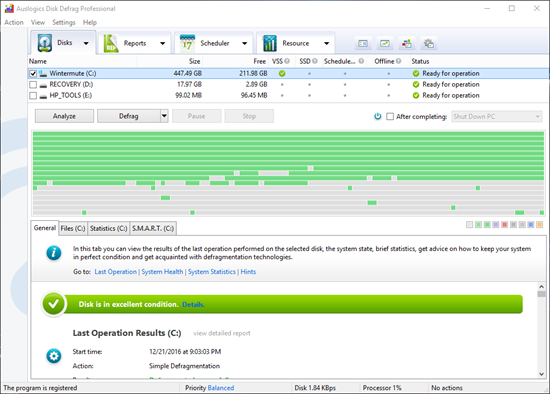Expand the Disks dropdown arrow
550x394 pixels.
[x=86, y=43]
